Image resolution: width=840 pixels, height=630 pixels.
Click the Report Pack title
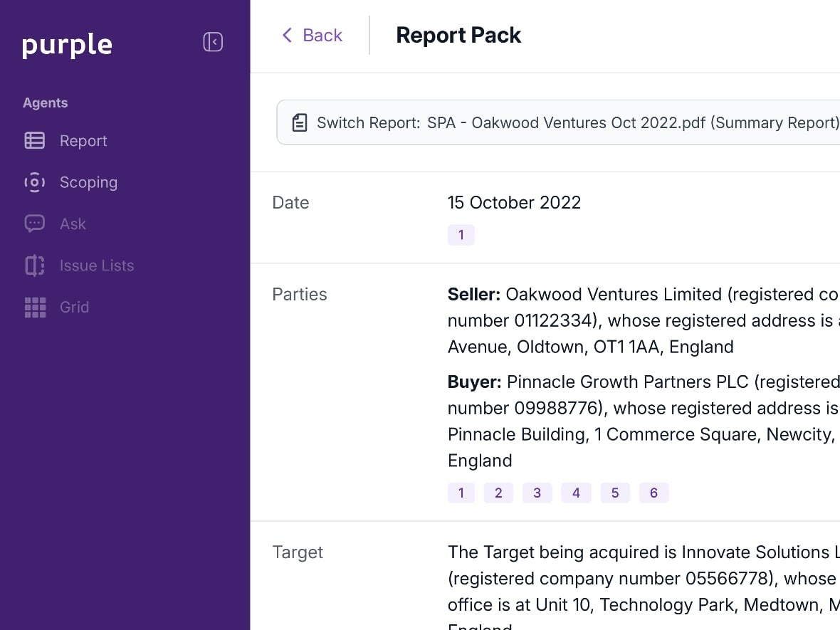[x=458, y=34]
